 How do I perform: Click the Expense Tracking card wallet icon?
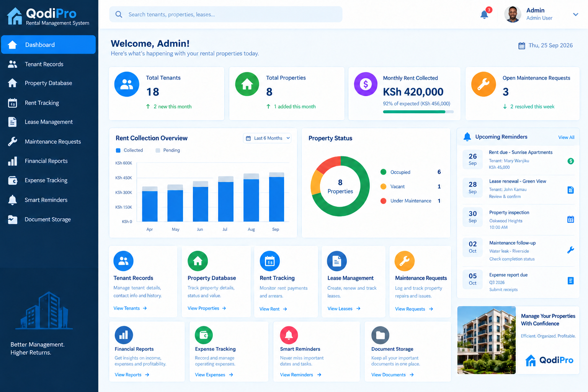pos(204,335)
